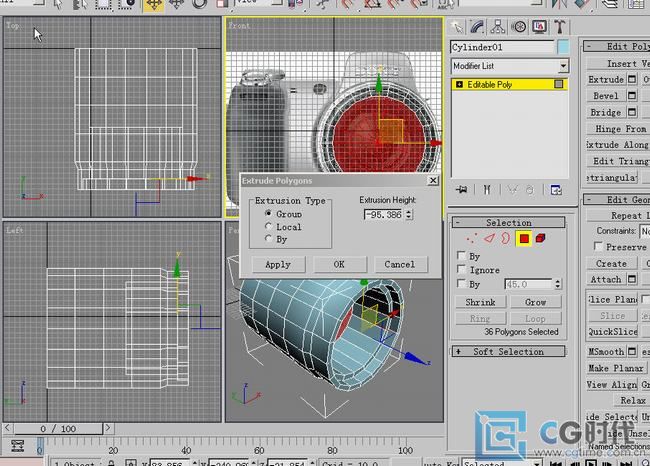650x466 pixels.
Task: Enable By angle checkbox beside 45.0
Action: click(461, 284)
